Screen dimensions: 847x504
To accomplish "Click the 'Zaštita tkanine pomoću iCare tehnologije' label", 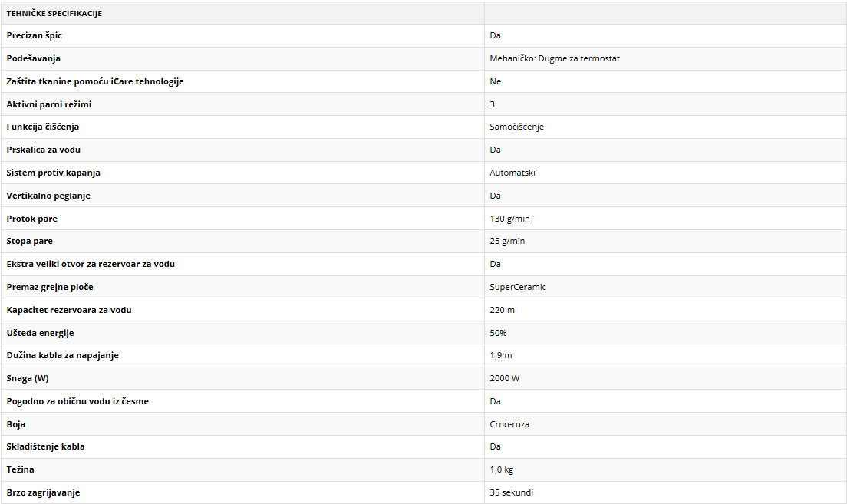I will pos(94,81).
